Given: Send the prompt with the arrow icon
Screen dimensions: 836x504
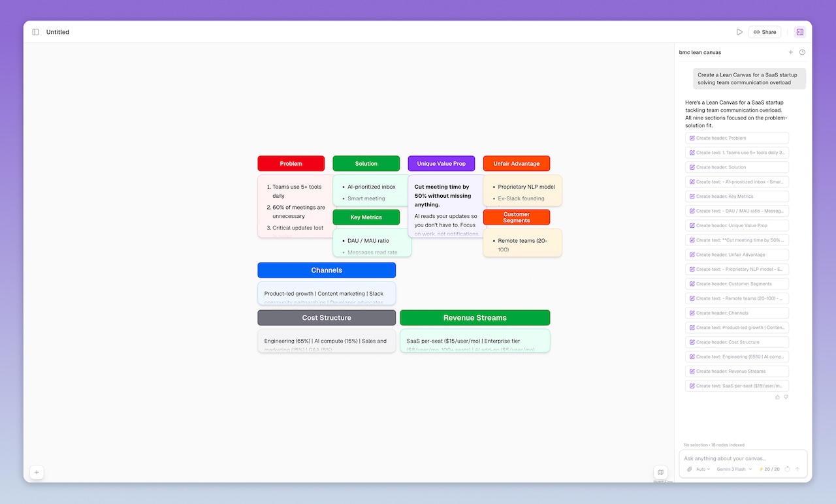Looking at the screenshot, I should pos(797,469).
